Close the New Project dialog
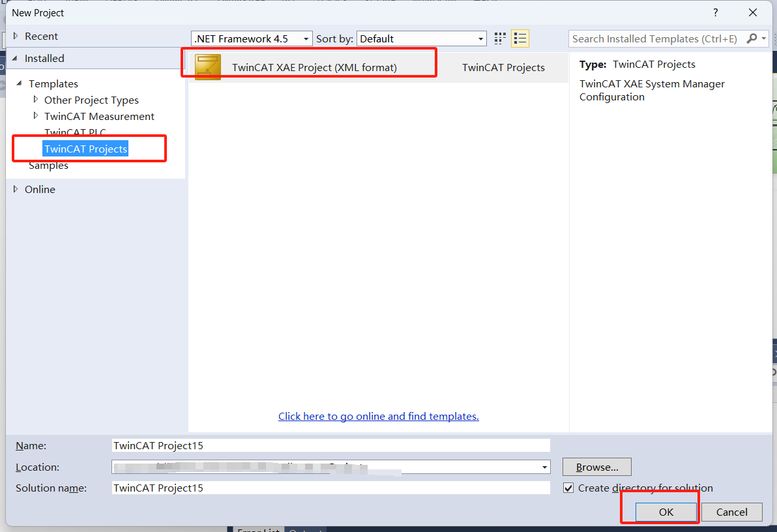The width and height of the screenshot is (777, 532). click(753, 12)
